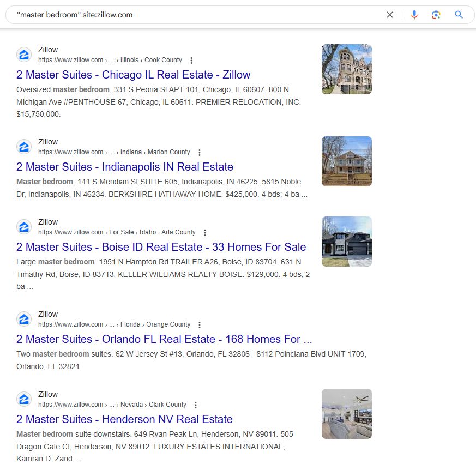The height and width of the screenshot is (476, 476).
Task: Click the Nevada › Clark County breadcrumb URL
Action: point(112,405)
